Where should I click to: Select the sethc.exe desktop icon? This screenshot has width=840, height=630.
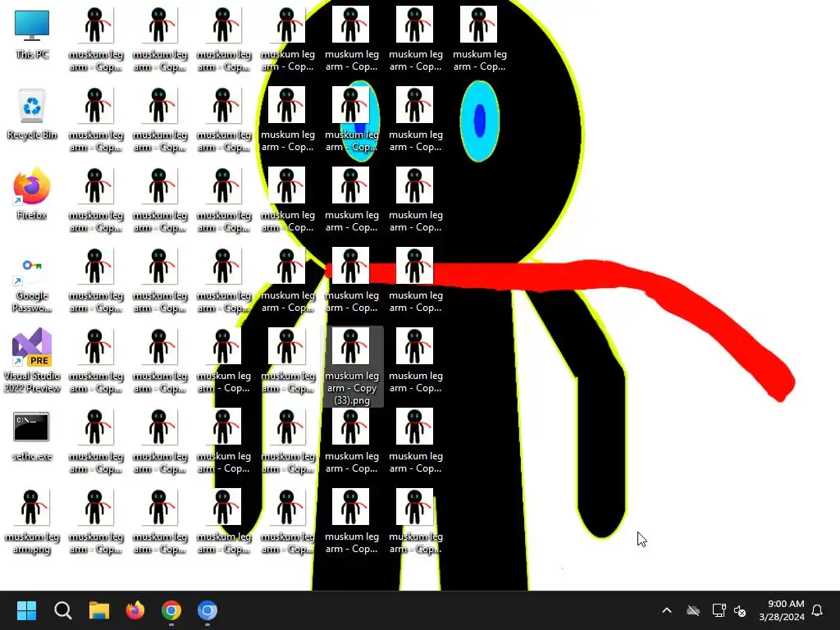(32, 436)
